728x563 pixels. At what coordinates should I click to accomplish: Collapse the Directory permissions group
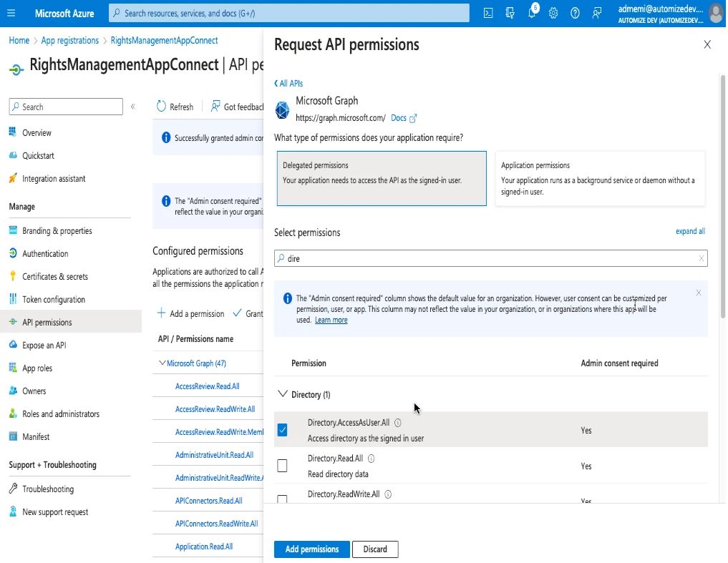283,394
